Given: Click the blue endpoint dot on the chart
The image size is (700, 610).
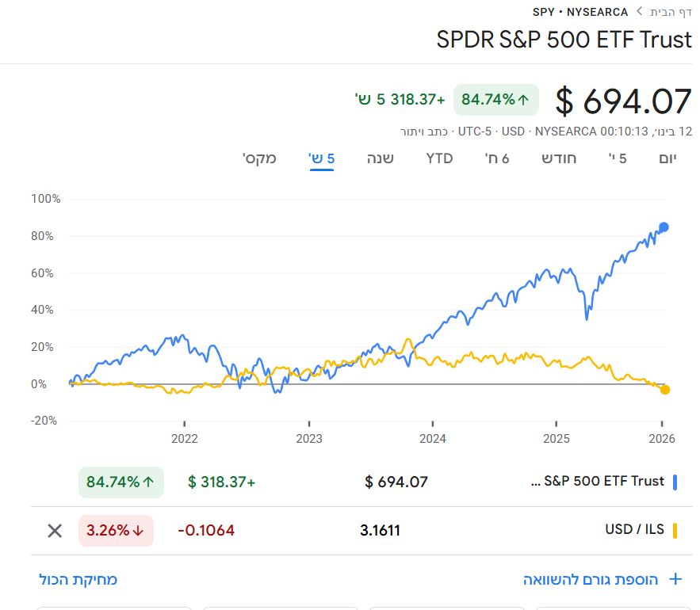Looking at the screenshot, I should 664,227.
